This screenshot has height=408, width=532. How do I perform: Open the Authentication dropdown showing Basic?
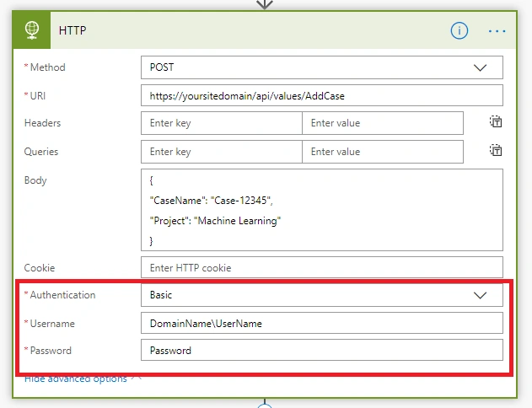click(321, 295)
